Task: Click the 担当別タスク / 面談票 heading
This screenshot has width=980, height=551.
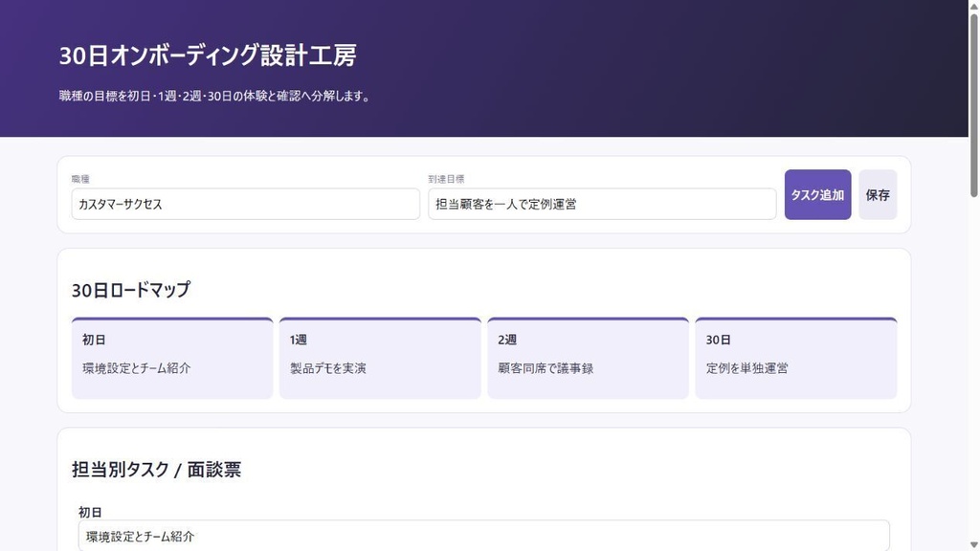Action: click(x=156, y=469)
